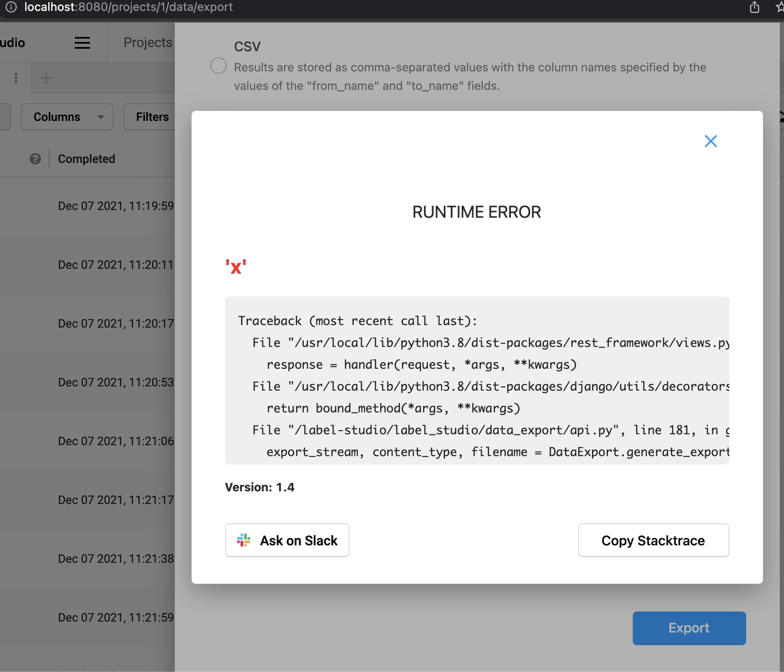Expand the Columns chevron arrow
This screenshot has width=784, height=672.
100,118
